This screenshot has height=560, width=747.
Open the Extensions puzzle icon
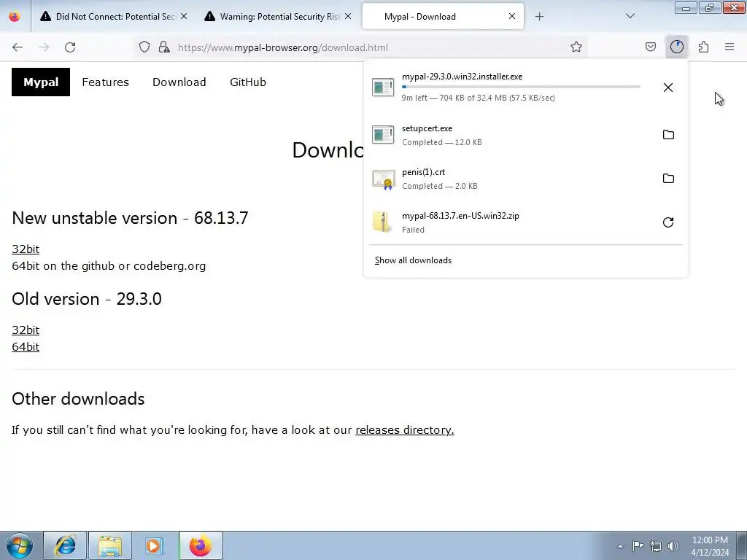tap(703, 47)
